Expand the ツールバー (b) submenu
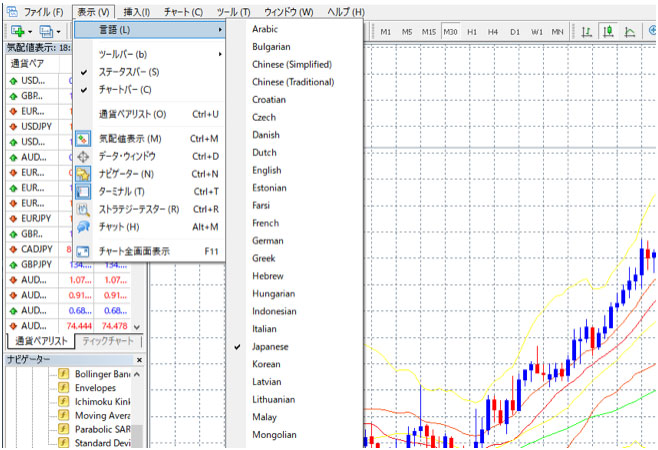This screenshot has height=450, width=658. 150,54
